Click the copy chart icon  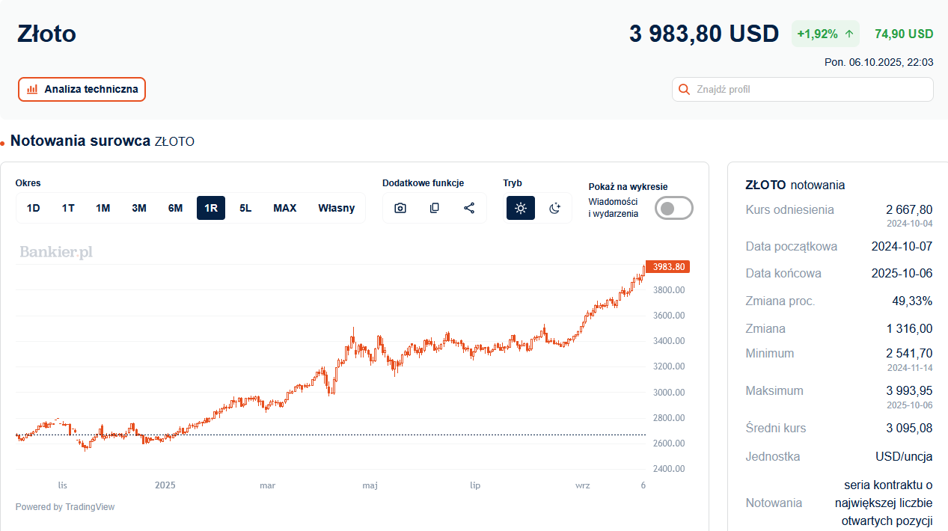(x=434, y=208)
